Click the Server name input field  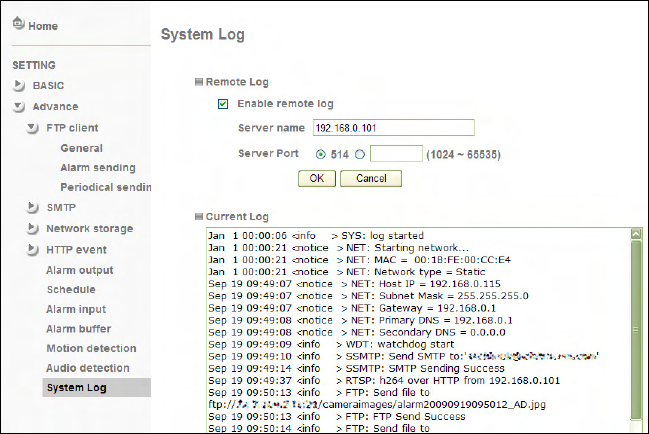click(x=392, y=128)
